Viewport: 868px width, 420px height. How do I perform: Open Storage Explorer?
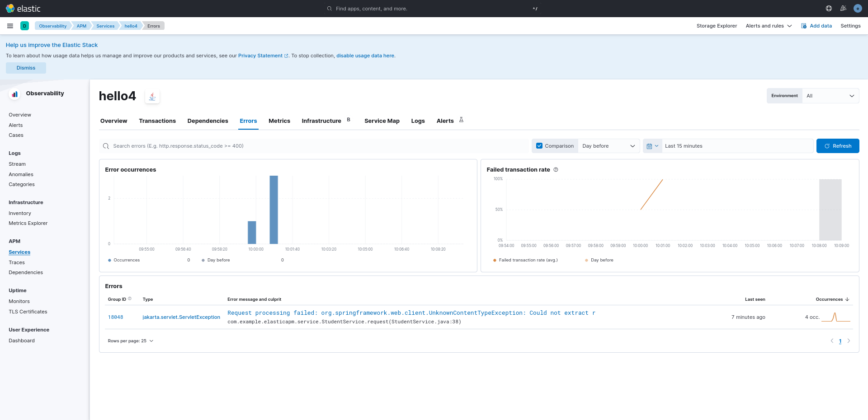(717, 26)
